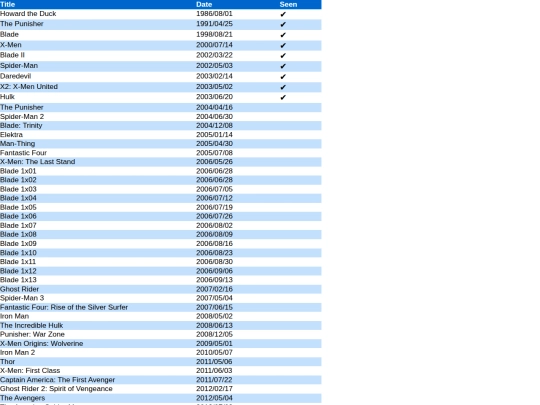Select the date 2003/05/02
Image resolution: width=540 pixels, height=405 pixels.
(x=214, y=87)
